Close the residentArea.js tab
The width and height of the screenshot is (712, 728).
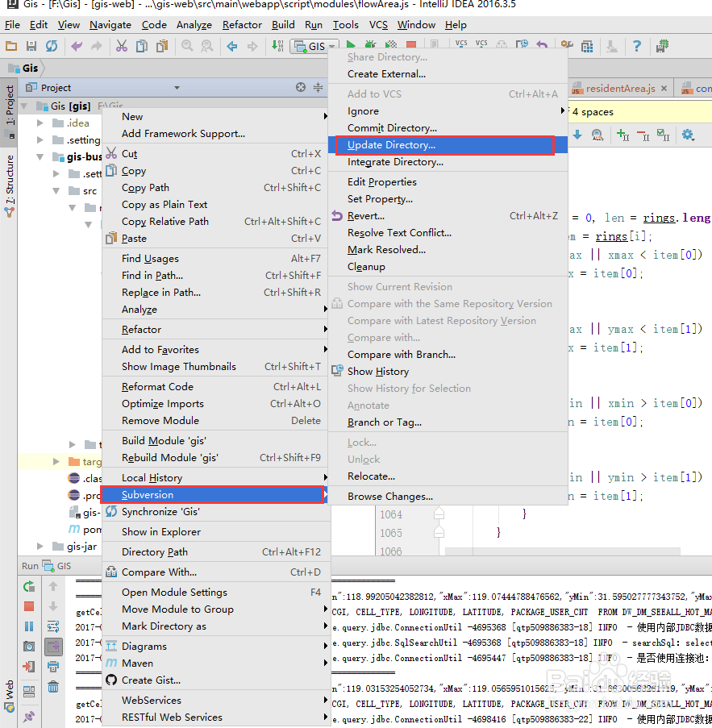[x=664, y=88]
